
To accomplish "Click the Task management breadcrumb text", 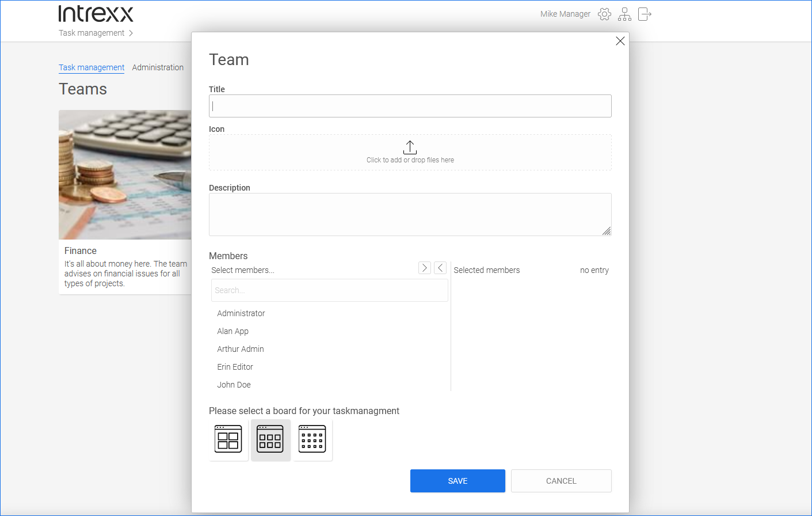I will click(x=92, y=33).
